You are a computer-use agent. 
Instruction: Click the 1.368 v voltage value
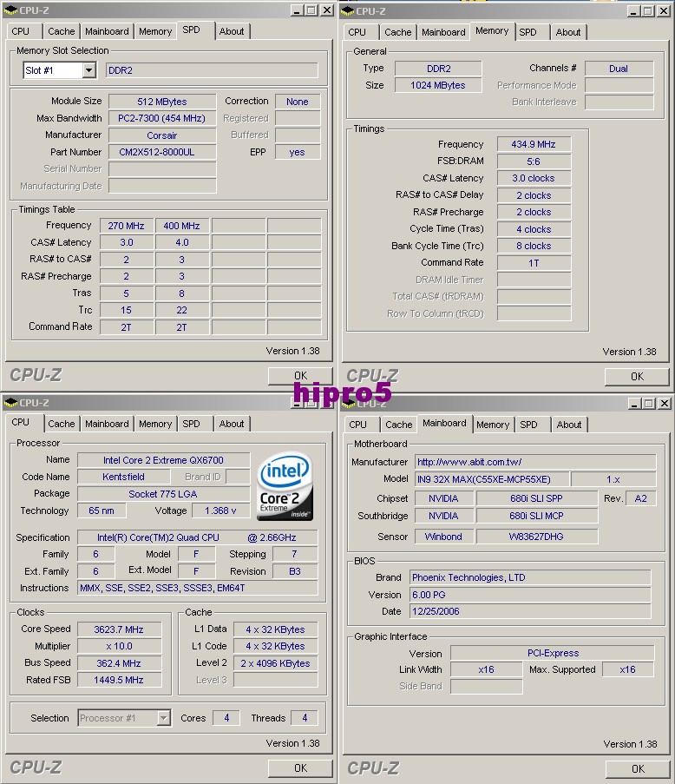click(221, 511)
